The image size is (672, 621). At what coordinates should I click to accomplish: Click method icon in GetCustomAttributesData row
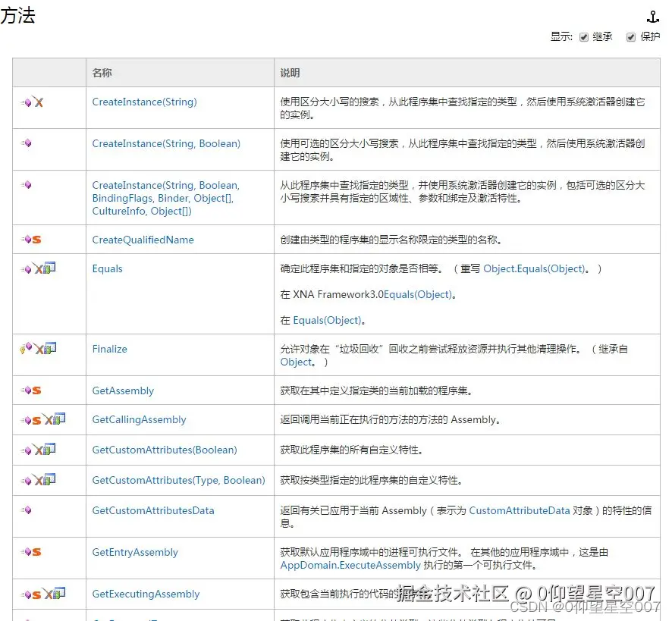pos(27,510)
